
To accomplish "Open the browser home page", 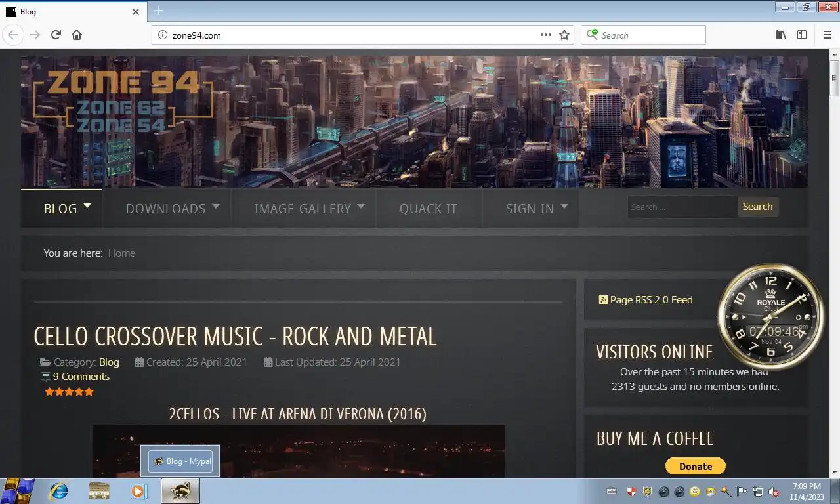I will pyautogui.click(x=77, y=35).
